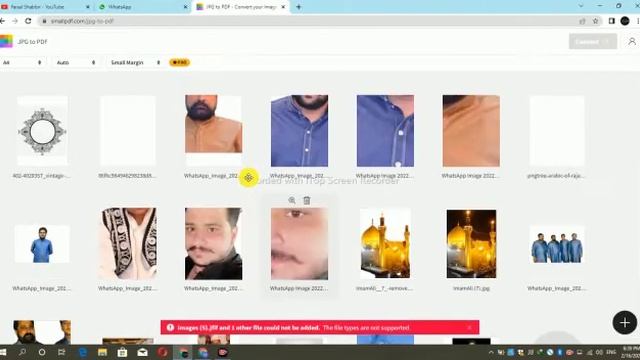
Task: Open the Auto orientation dropdown
Action: pos(76,62)
